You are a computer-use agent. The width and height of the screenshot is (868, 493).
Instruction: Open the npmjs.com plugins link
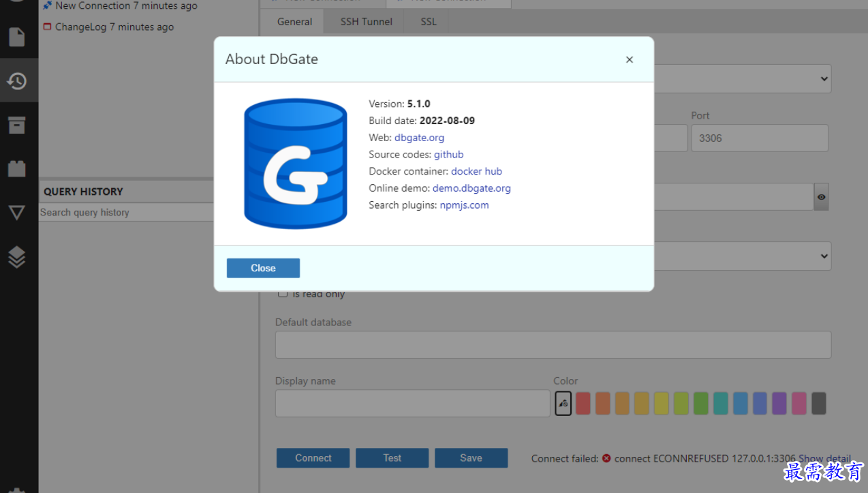pyautogui.click(x=464, y=205)
